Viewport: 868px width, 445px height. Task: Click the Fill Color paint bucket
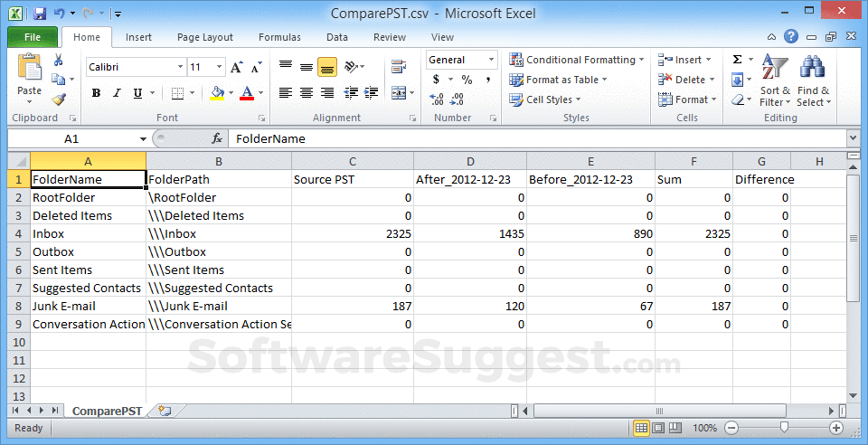218,93
